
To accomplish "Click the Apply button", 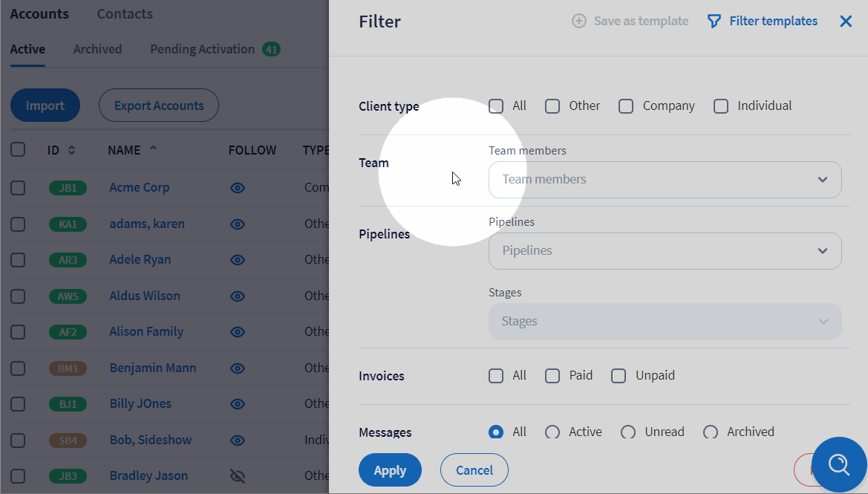I will [390, 470].
